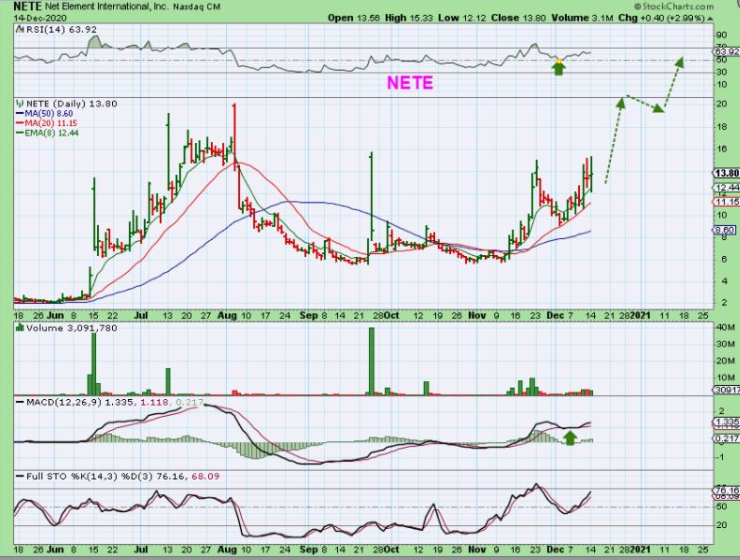Image resolution: width=740 pixels, height=560 pixels.
Task: Click the 1.335 MACD tag on right axis
Action: [726, 422]
